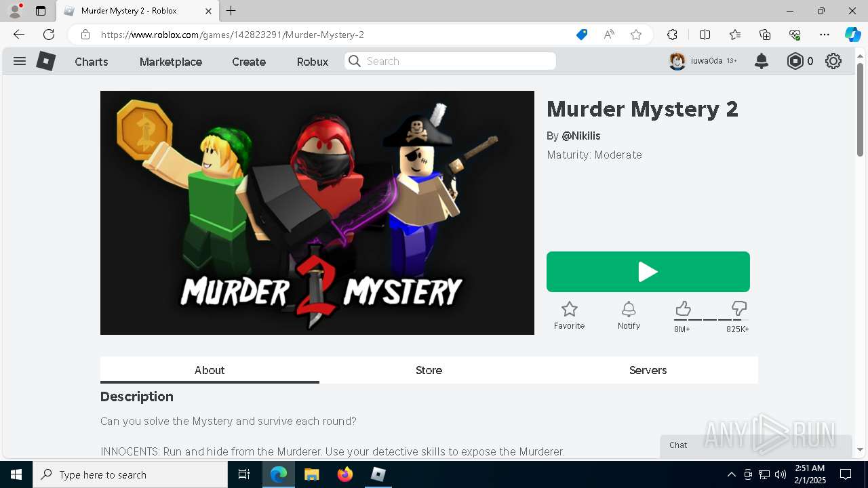Open the shopping tag icon in address bar
The width and height of the screenshot is (868, 488).
coord(582,35)
